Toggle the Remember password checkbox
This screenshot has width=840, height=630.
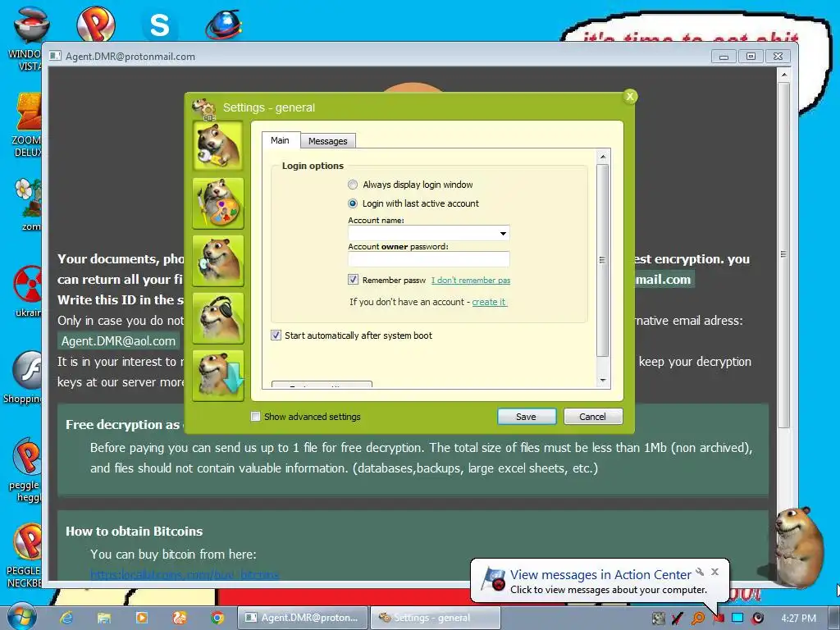pyautogui.click(x=353, y=280)
